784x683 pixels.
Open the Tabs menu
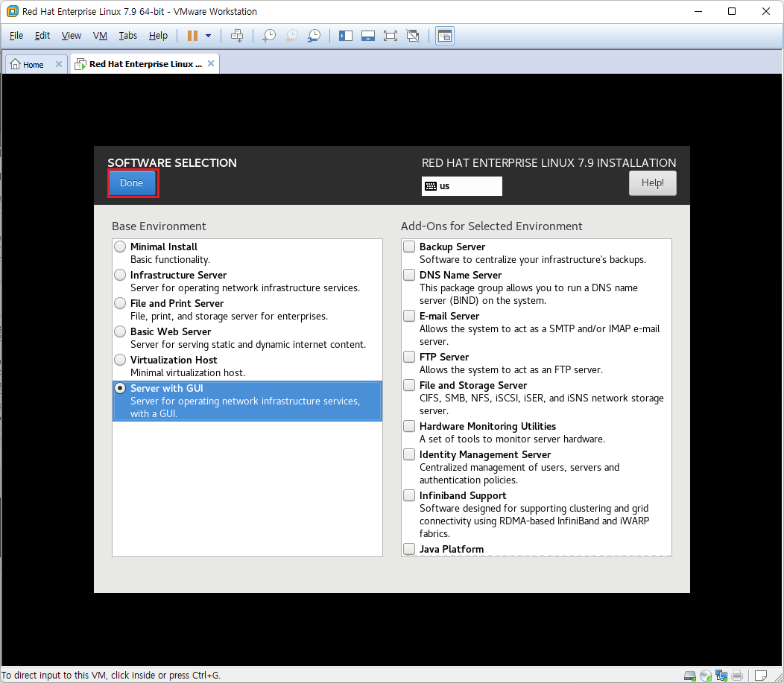pyautogui.click(x=127, y=36)
